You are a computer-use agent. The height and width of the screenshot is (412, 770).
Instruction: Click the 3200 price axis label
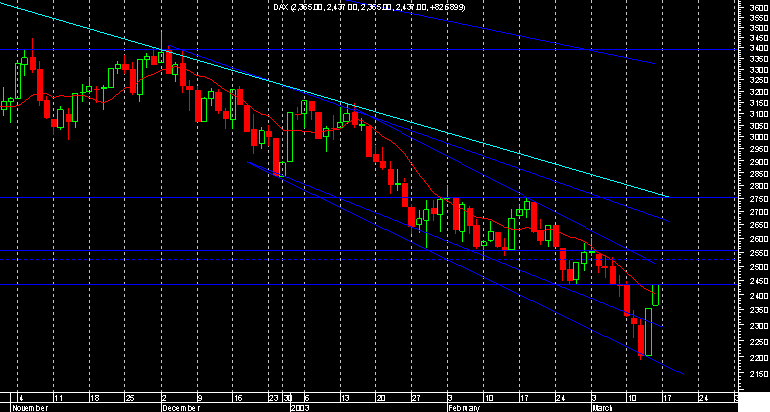759,92
